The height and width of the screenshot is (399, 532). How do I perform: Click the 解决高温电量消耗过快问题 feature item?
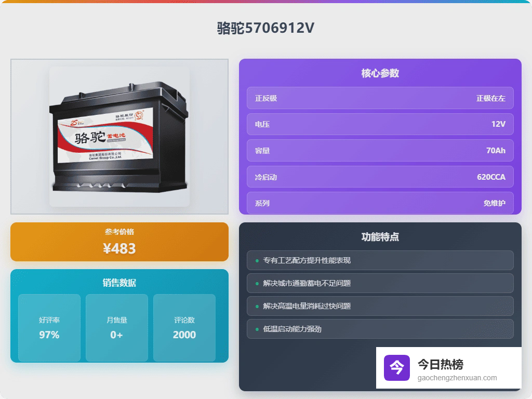click(380, 306)
